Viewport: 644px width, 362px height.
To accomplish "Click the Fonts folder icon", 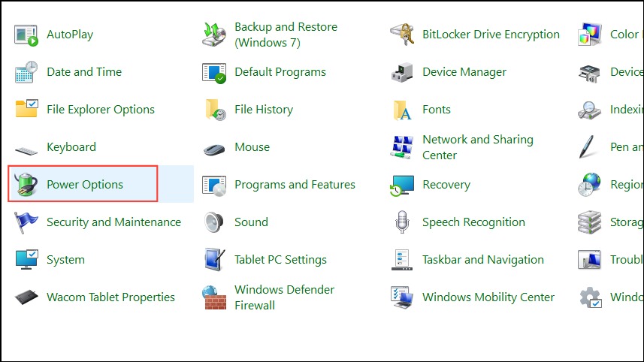I will (x=402, y=110).
